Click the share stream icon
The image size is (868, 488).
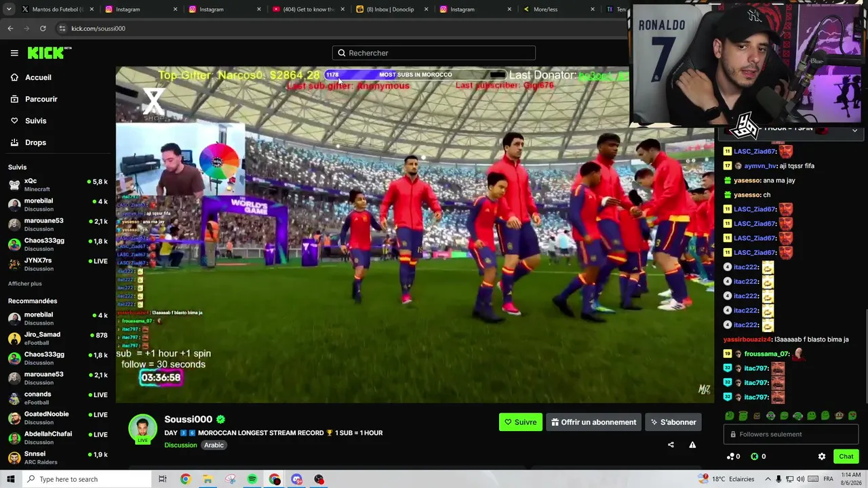point(671,445)
